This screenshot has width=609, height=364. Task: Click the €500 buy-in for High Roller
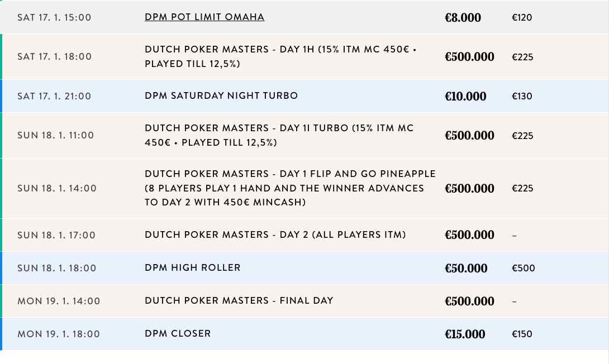[x=524, y=269]
